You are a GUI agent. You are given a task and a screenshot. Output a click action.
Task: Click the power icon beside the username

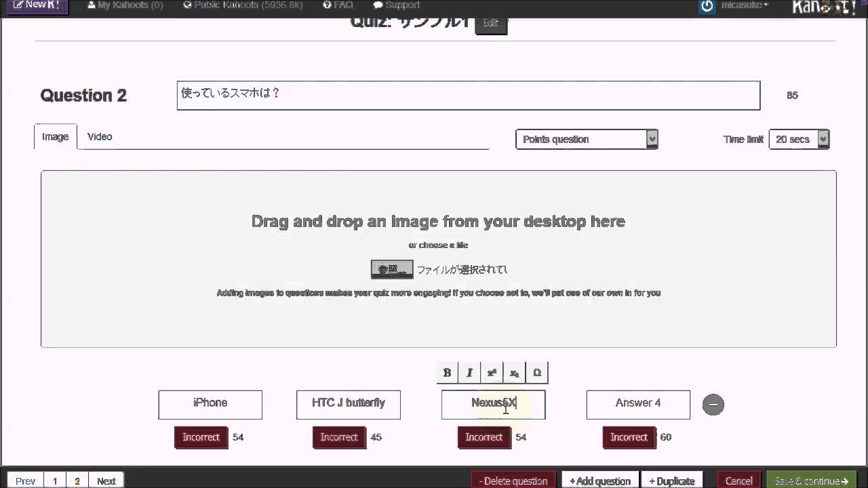coord(707,6)
